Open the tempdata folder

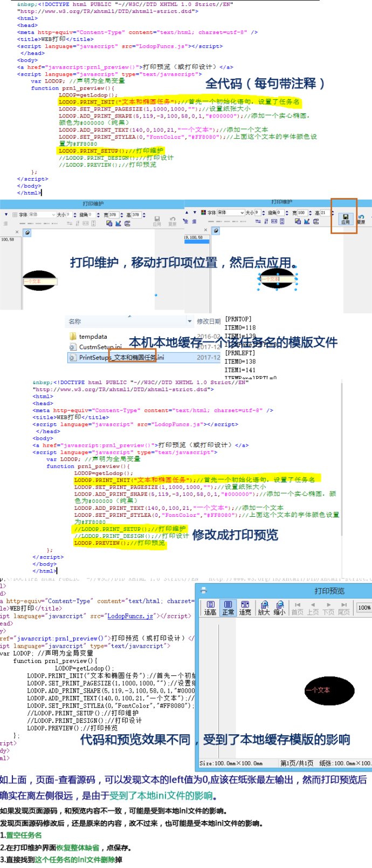pyautogui.click(x=93, y=337)
